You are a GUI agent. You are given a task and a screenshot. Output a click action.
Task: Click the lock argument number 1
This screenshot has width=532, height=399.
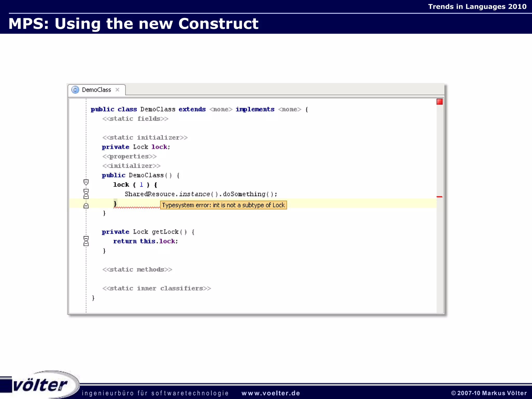click(x=141, y=185)
